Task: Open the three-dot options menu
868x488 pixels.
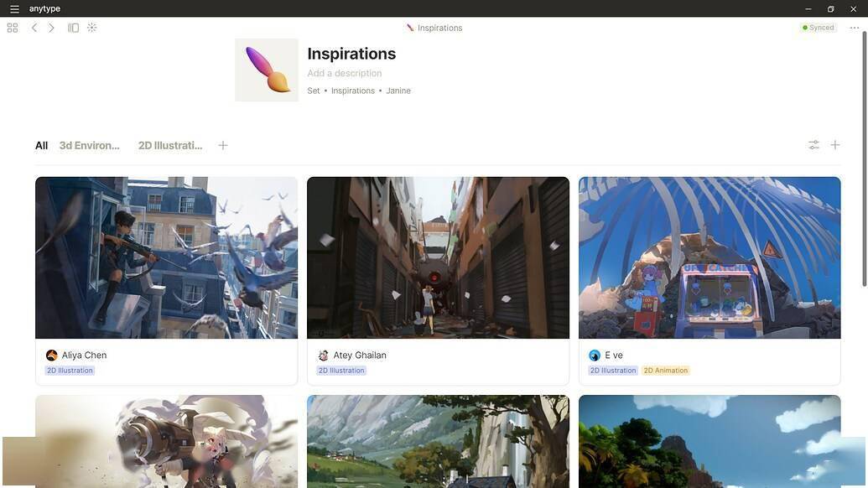Action: point(854,28)
